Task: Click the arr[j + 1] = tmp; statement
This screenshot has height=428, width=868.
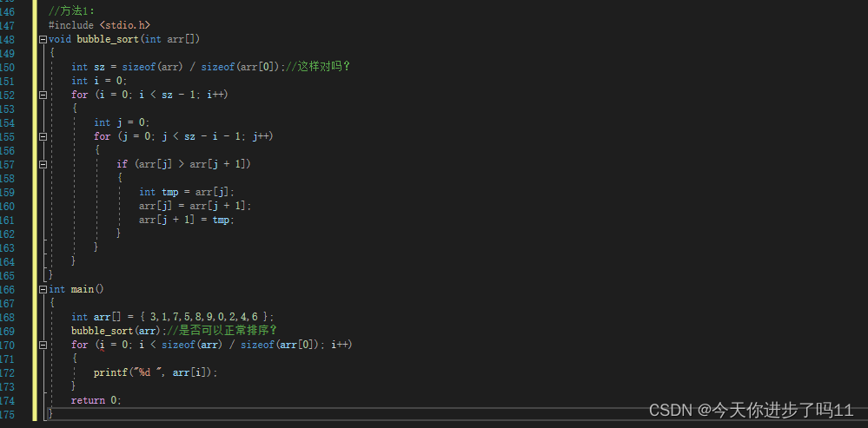Action: (x=187, y=220)
